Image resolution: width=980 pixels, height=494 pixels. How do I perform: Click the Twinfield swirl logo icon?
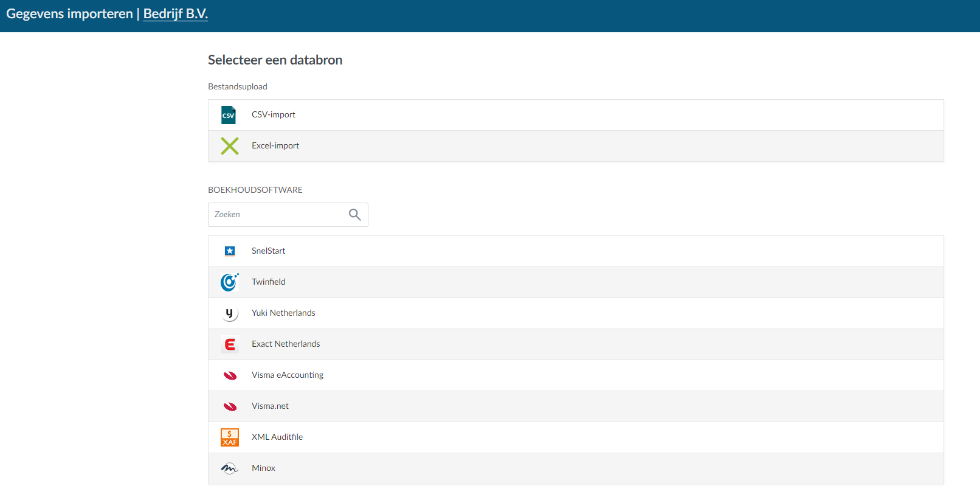point(230,282)
